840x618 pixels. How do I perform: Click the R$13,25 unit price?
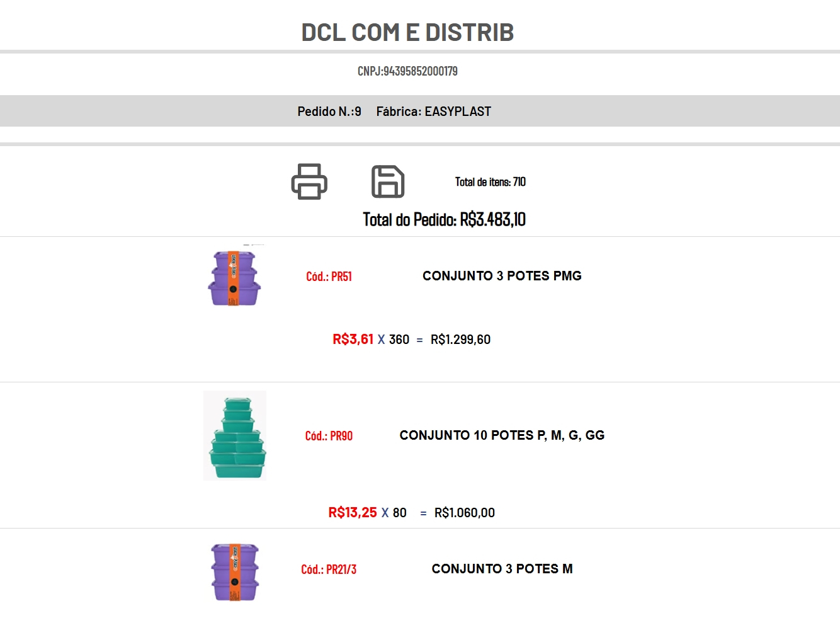(x=352, y=513)
